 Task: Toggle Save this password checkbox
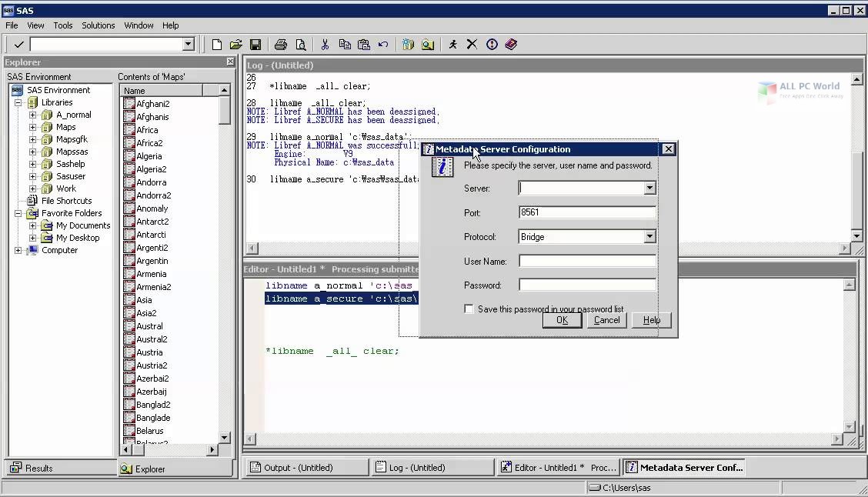pos(469,309)
